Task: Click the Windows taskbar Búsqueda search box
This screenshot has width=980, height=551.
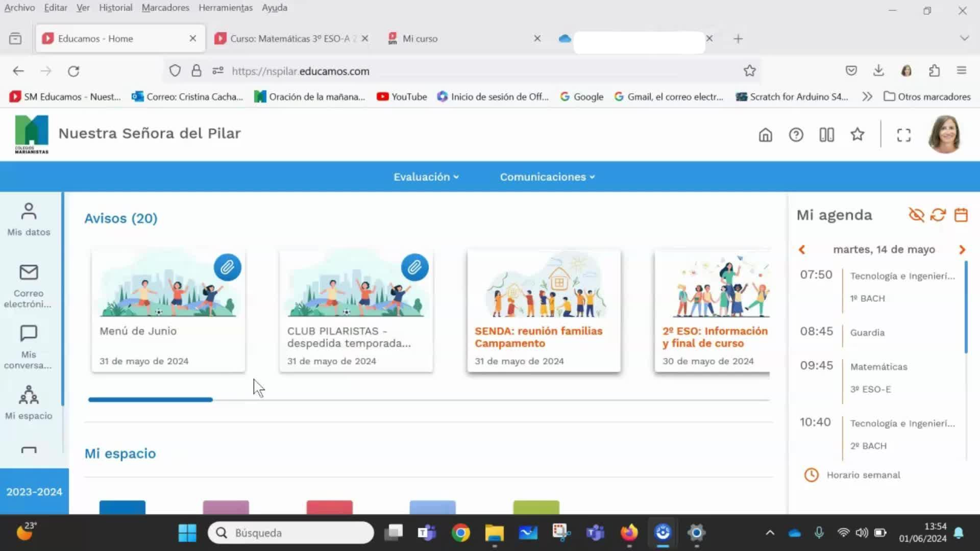Action: (291, 533)
